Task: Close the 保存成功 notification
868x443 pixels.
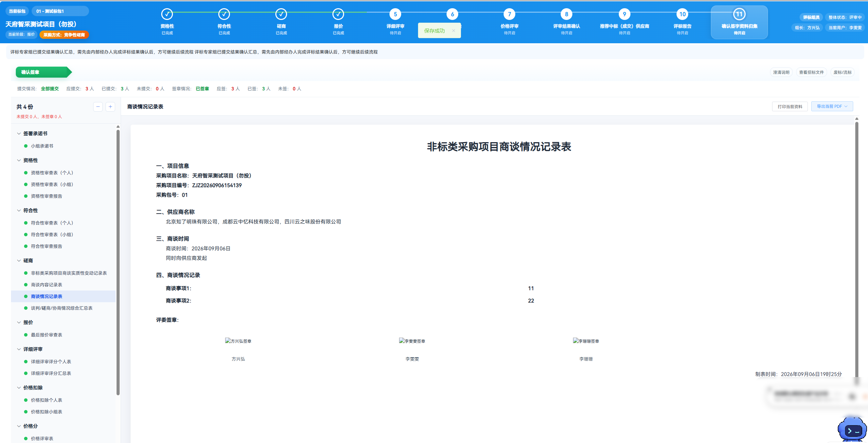Action: 453,31
